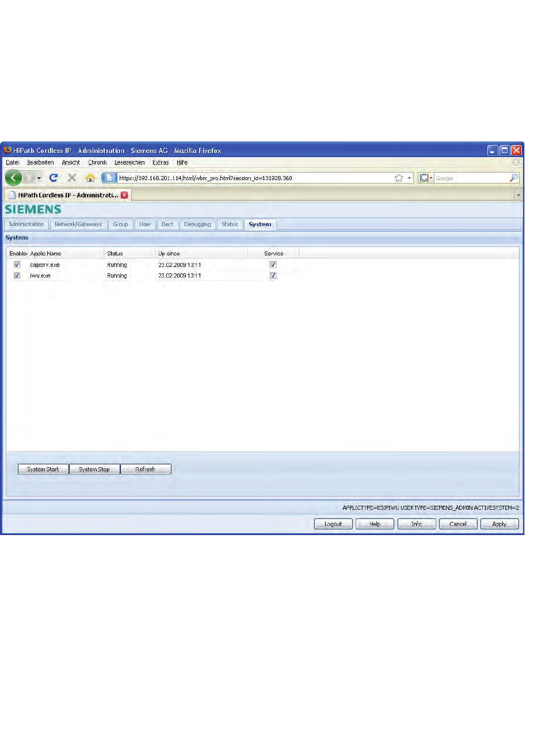Image resolution: width=557 pixels, height=756 pixels.
Task: Open the Datei menu
Action: [13, 163]
